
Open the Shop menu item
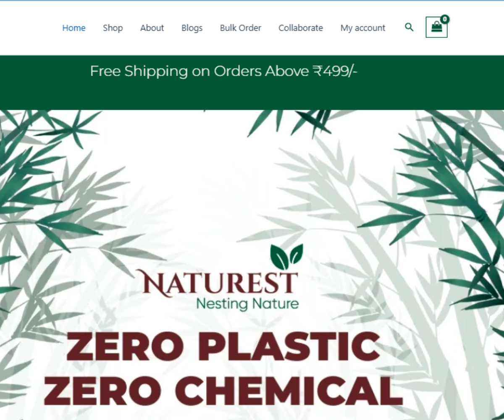[113, 28]
